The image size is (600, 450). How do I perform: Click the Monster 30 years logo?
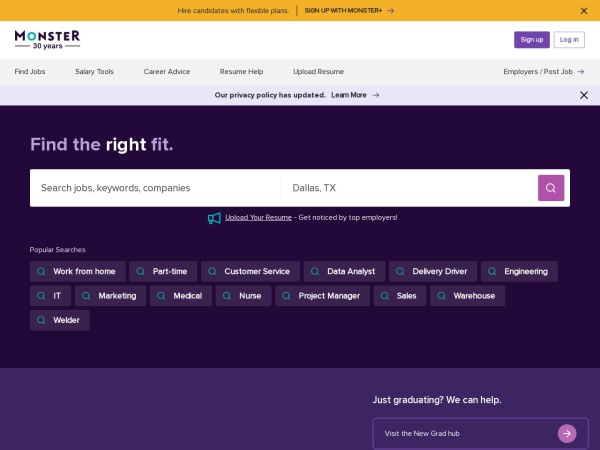click(47, 40)
